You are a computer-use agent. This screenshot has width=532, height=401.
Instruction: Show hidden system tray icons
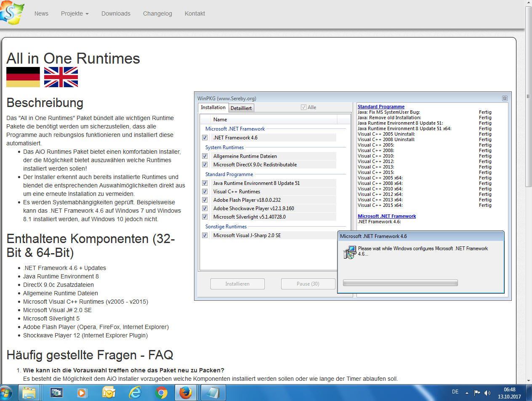467,393
